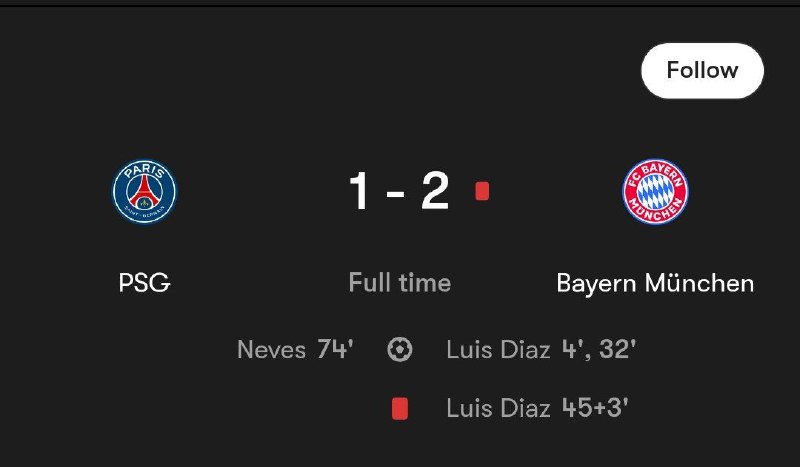Open the Bayern München team name link
The image size is (800, 467).
tap(655, 283)
